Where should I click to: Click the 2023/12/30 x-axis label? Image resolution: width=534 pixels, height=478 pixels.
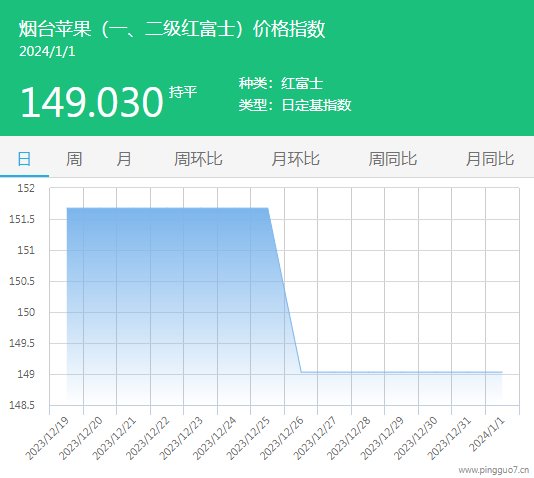pyautogui.click(x=415, y=438)
